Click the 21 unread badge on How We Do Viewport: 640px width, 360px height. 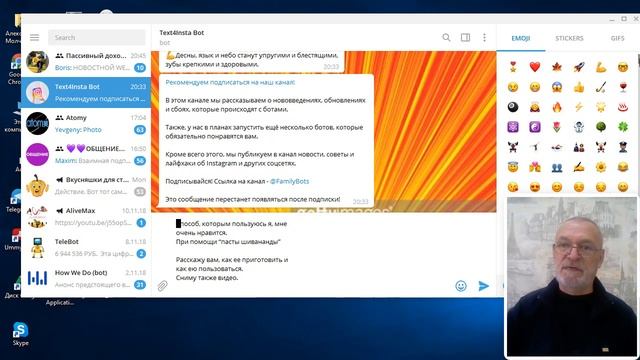coord(140,285)
